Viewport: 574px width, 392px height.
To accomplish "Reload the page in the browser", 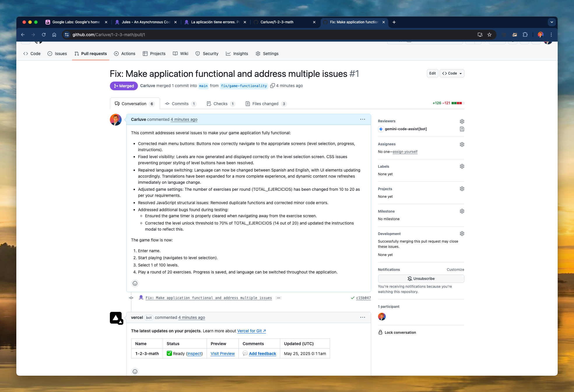I will point(44,34).
